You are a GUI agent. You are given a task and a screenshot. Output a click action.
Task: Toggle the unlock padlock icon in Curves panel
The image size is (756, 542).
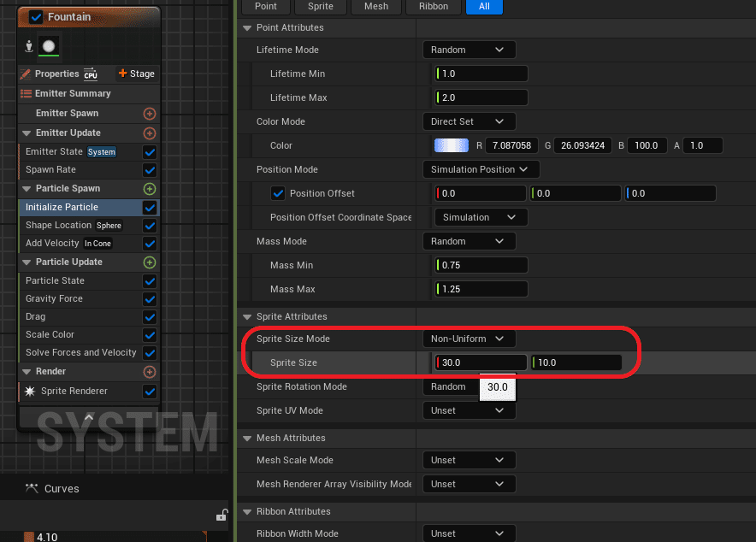click(x=221, y=515)
